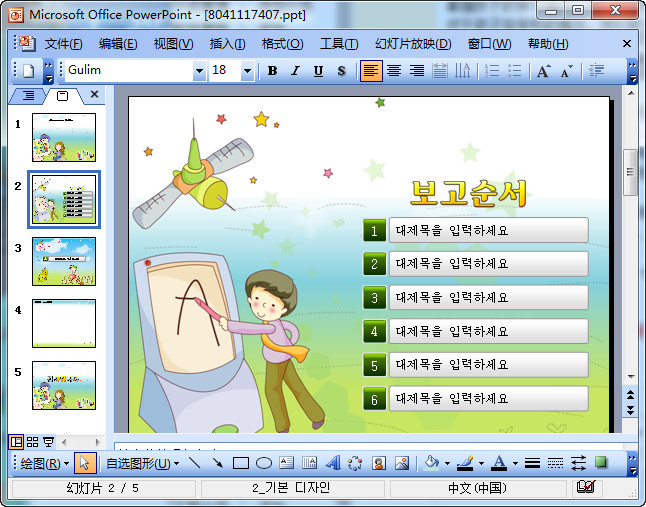646x507 pixels.
Task: Open the Line Color dropdown arrow
Action: [481, 464]
